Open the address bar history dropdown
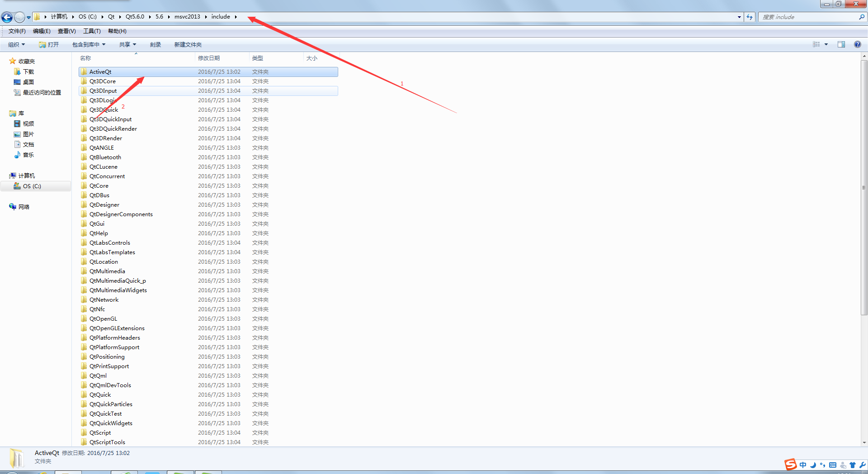 (739, 17)
